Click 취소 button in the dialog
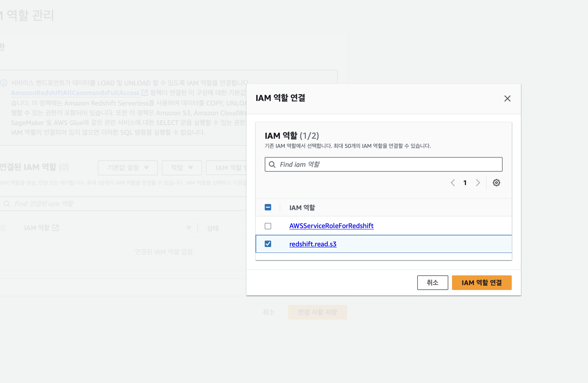588x383 pixels. coord(432,283)
